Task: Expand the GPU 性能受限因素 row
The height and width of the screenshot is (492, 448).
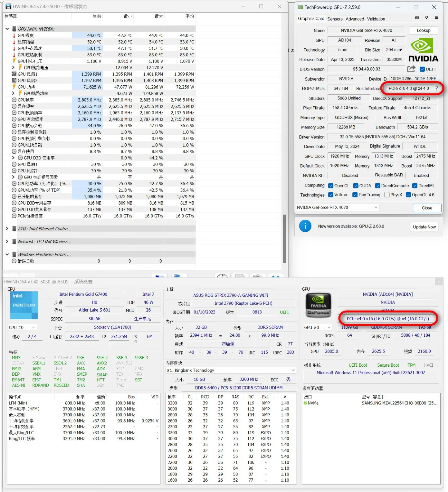Action: [13, 177]
